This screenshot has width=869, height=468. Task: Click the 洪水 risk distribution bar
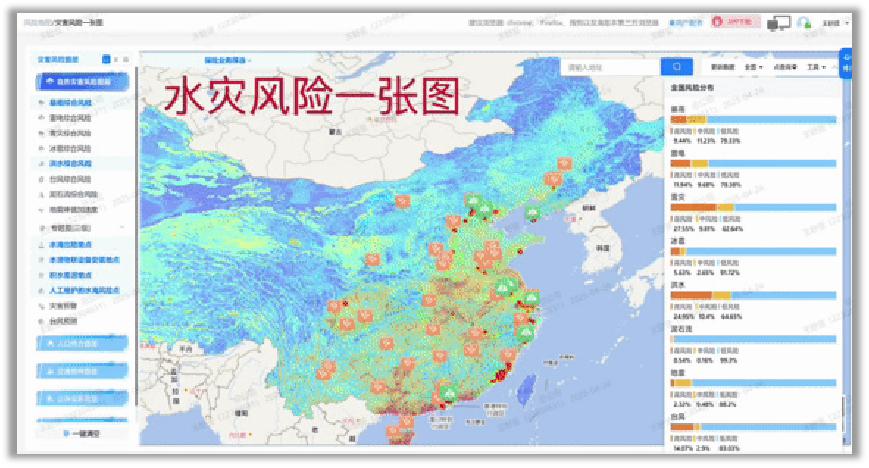[753, 296]
